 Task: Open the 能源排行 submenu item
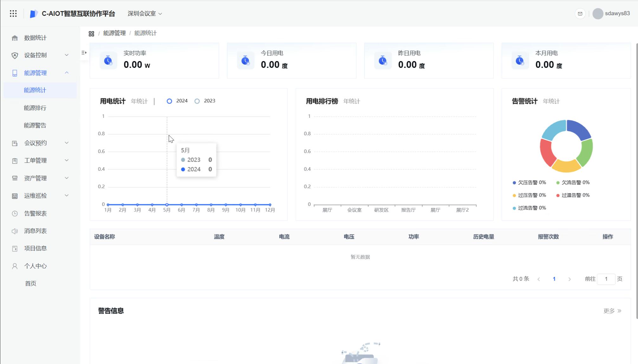[x=40, y=108]
